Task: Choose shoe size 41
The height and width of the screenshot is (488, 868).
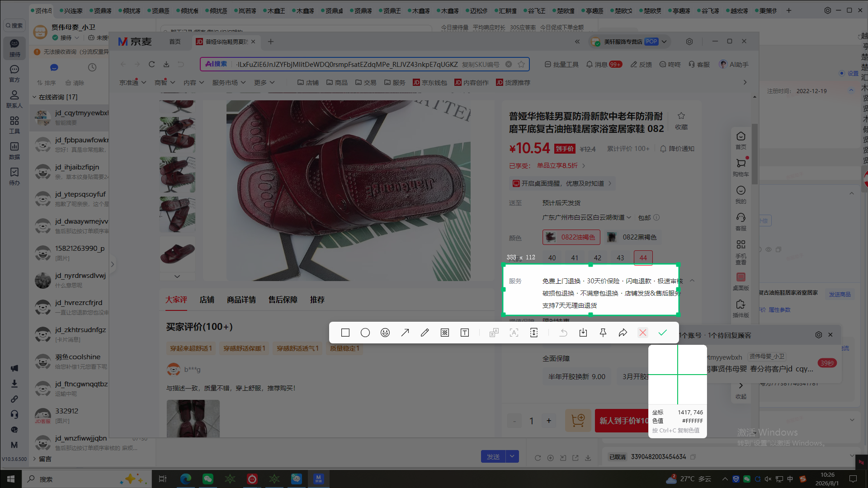Action: point(575,258)
